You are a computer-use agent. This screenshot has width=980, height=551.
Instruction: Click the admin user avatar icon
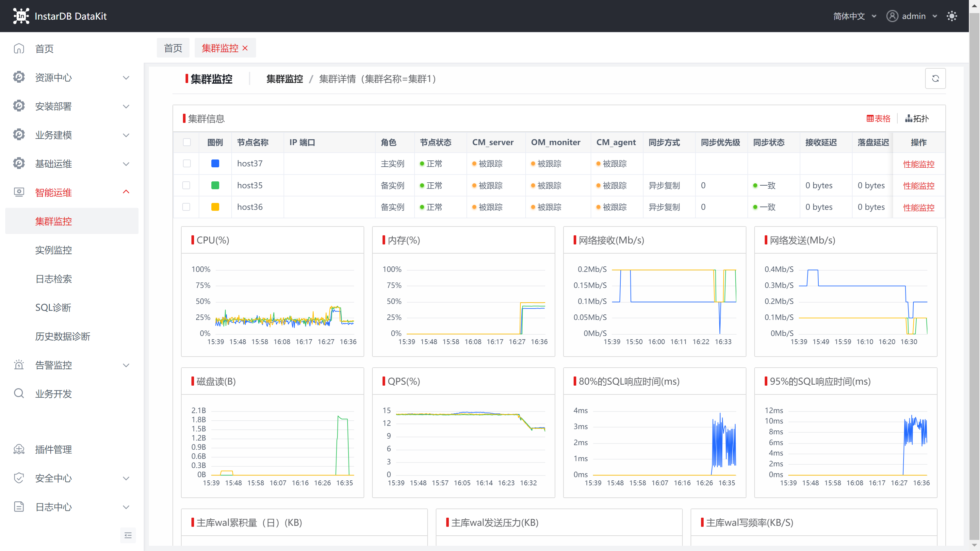click(x=892, y=16)
